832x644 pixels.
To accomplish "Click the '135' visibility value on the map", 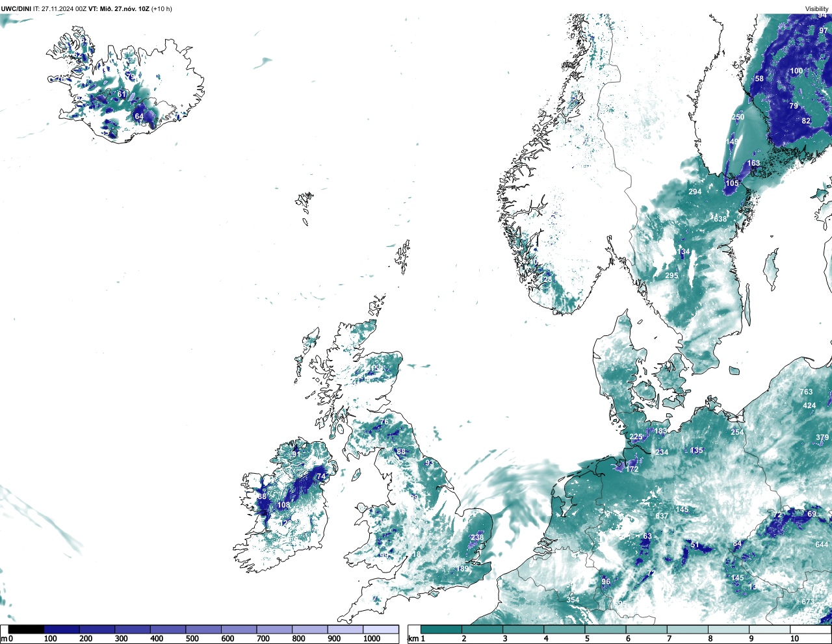I will (696, 450).
